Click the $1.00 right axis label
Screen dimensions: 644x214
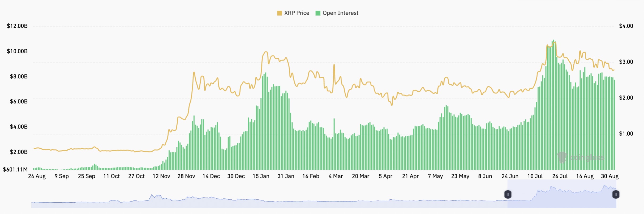coord(626,134)
